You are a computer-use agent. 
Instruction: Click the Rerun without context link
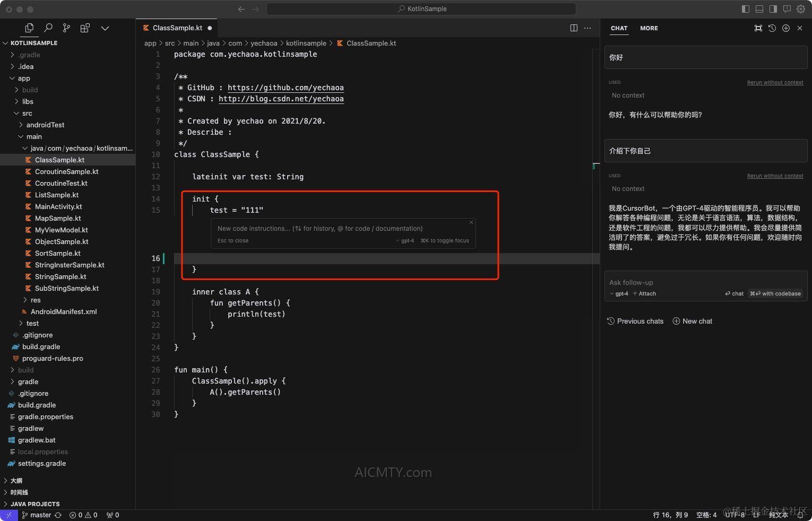[x=775, y=82]
